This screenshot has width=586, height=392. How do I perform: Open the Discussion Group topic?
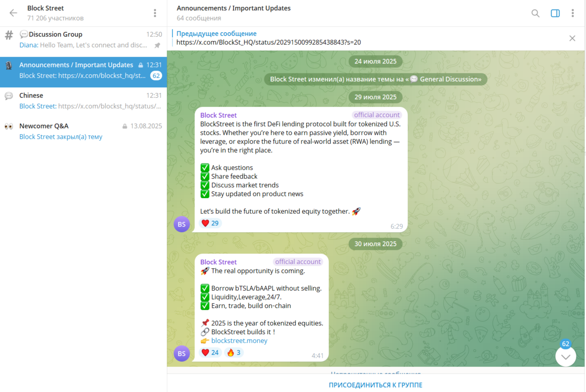tap(83, 40)
